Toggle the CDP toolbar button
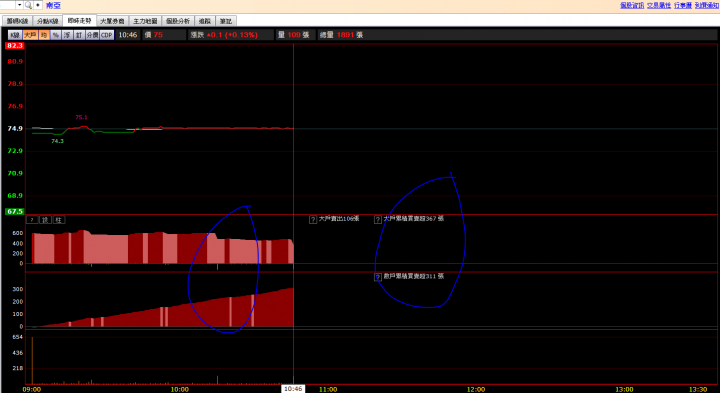Screen dimensions: 720x393 tap(107, 35)
